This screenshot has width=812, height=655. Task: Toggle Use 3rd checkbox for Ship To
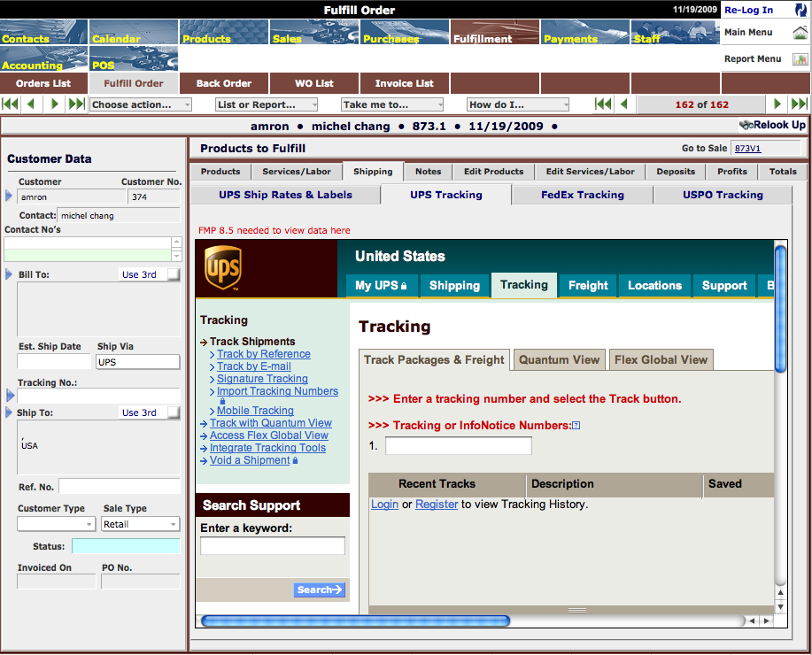coord(174,412)
